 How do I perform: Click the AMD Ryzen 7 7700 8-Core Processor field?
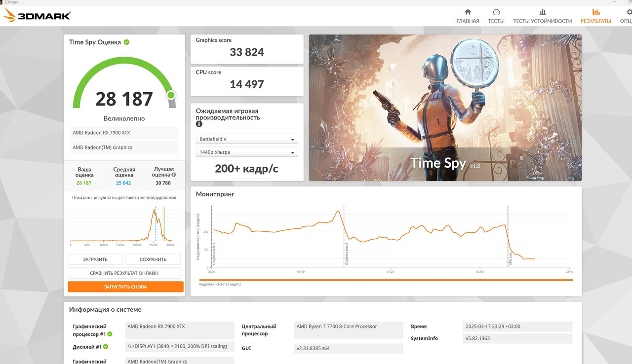coord(349,330)
